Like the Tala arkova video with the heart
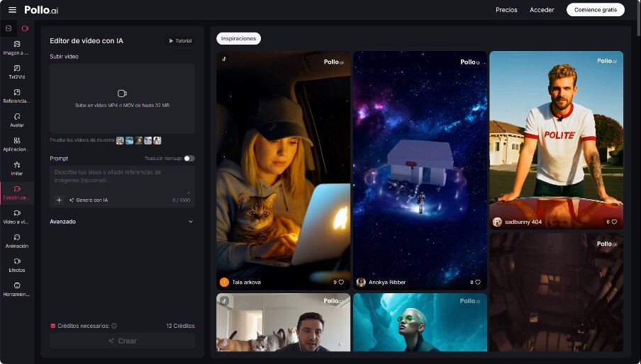Image resolution: width=641 pixels, height=364 pixels. (x=340, y=282)
